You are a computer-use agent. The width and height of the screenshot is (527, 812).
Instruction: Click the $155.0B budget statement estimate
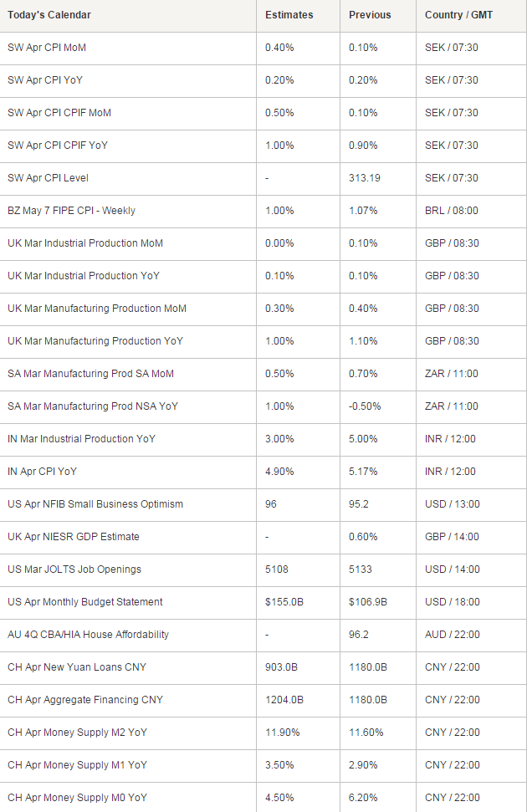click(284, 602)
